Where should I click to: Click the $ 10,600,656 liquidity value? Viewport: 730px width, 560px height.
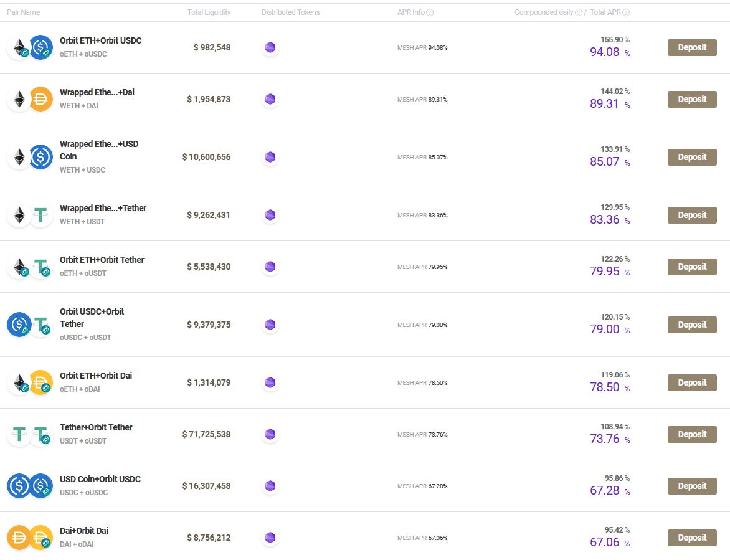tap(206, 157)
